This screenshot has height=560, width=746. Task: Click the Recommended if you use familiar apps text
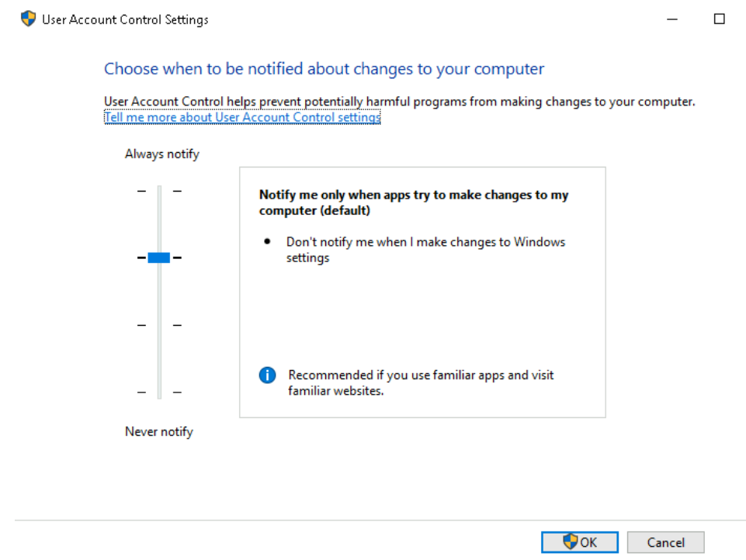click(x=421, y=383)
